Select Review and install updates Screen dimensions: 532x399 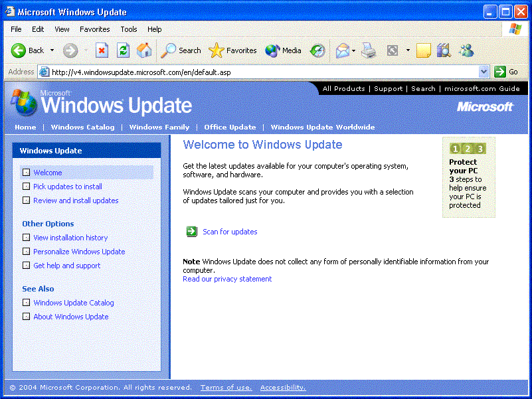point(76,200)
